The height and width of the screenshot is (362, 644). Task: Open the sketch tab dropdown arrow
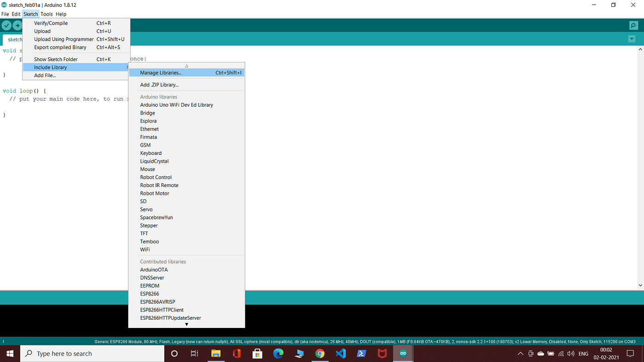click(x=632, y=39)
